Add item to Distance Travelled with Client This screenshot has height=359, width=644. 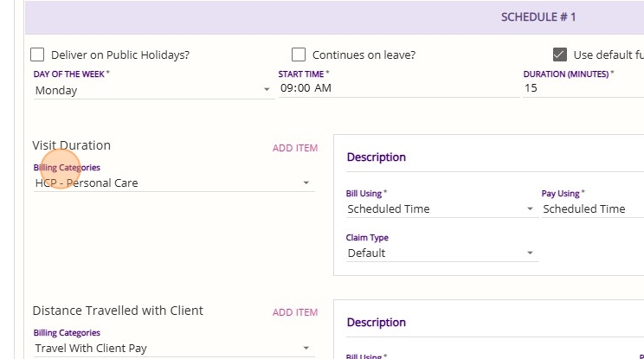click(295, 312)
